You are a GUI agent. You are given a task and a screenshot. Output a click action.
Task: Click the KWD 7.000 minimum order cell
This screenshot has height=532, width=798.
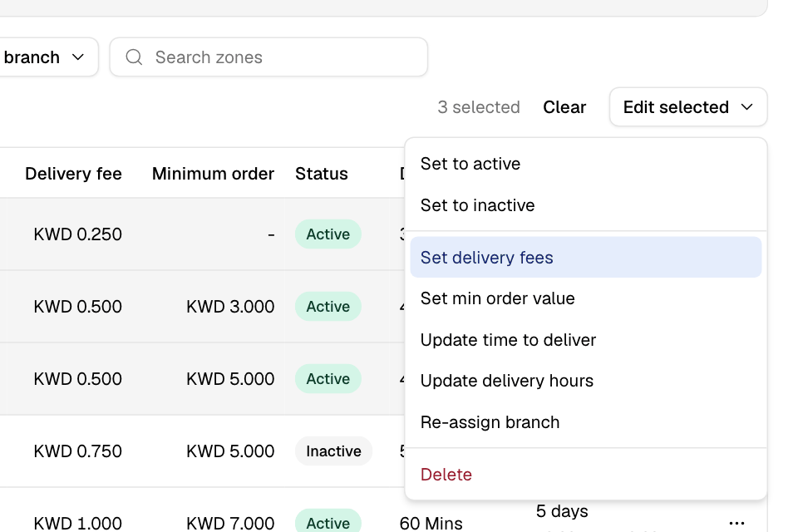(x=230, y=524)
